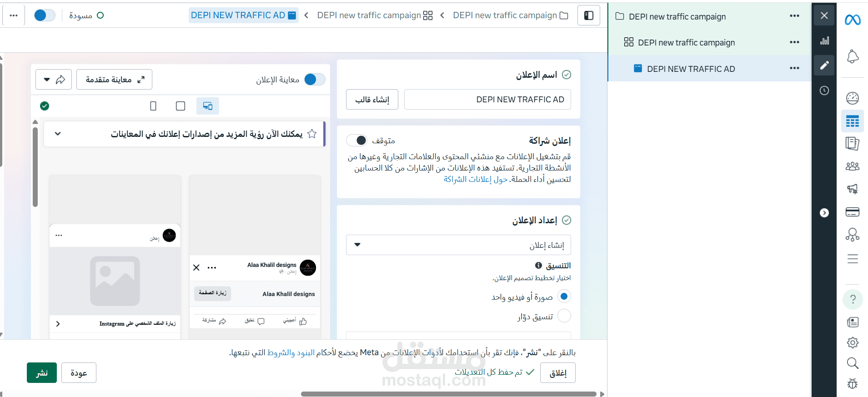Screen dimensions: 868x397
Task: Click Instagram preview image thumbnail
Action: [115, 281]
